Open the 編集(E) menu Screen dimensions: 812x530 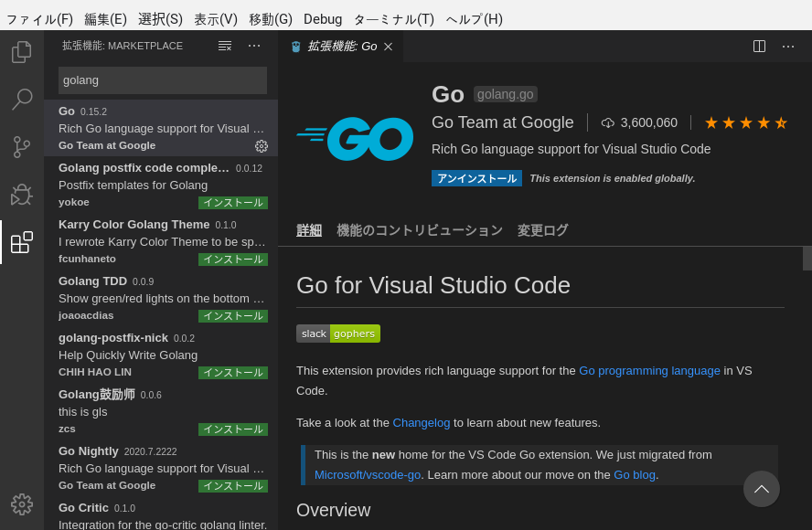[106, 19]
